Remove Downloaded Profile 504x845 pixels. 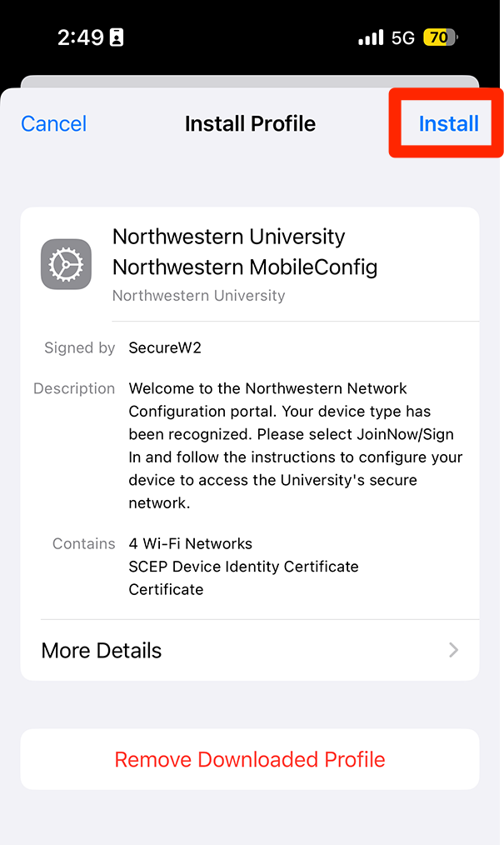pos(250,759)
